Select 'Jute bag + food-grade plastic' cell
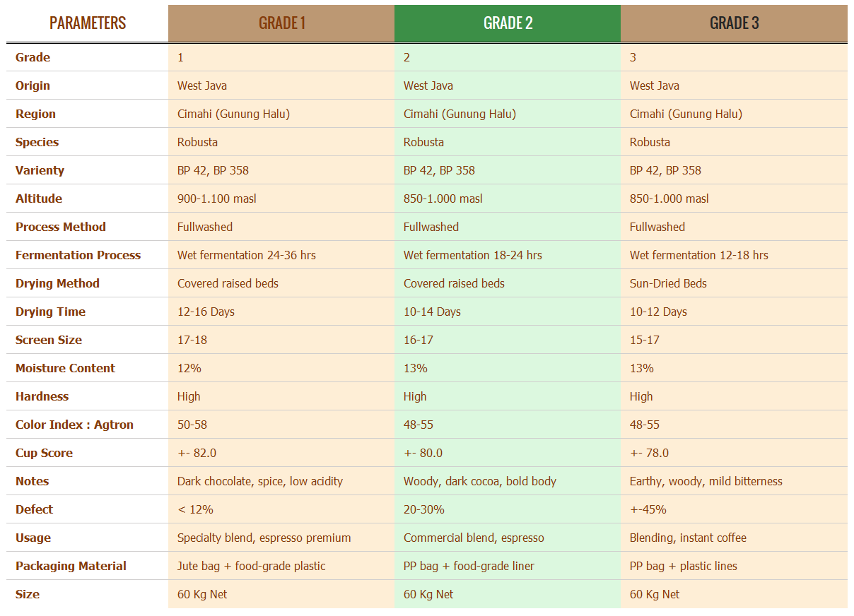 (251, 566)
